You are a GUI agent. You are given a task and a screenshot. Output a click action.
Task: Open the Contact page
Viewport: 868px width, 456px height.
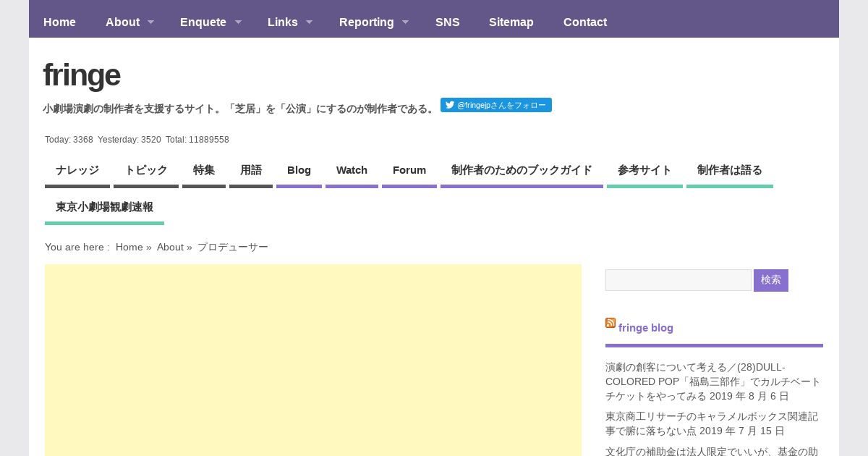584,22
